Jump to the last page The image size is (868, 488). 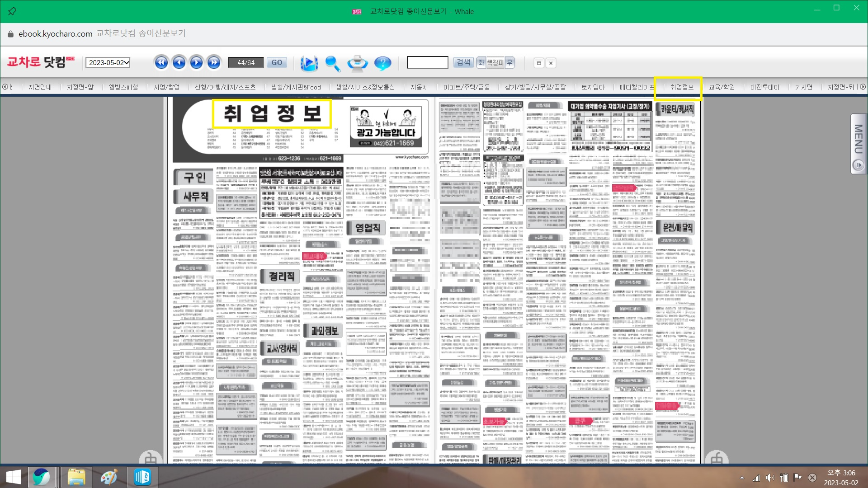tap(214, 62)
